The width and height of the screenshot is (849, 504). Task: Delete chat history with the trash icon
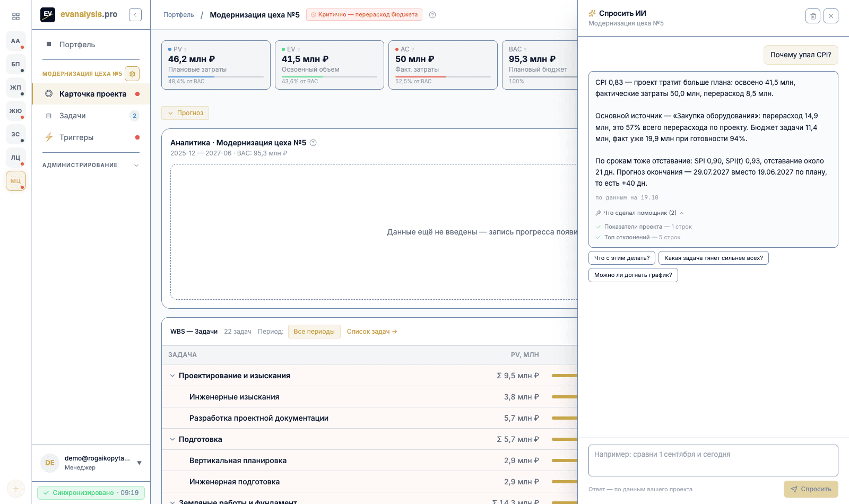(813, 16)
